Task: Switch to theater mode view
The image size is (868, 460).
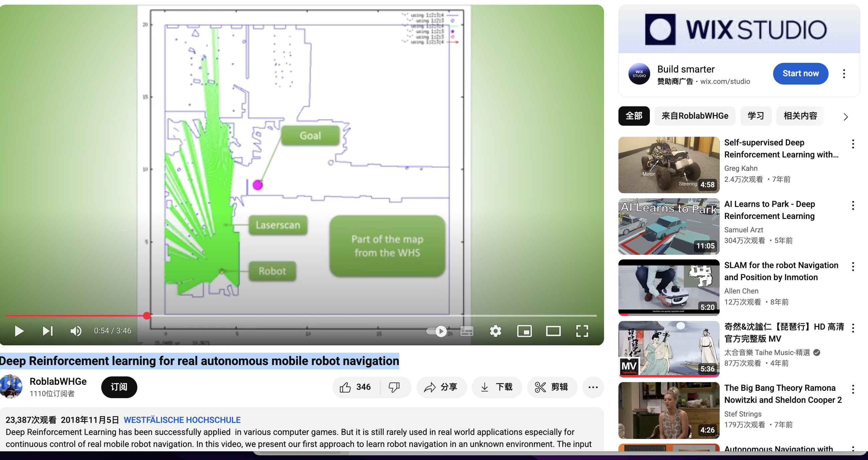Action: click(553, 331)
